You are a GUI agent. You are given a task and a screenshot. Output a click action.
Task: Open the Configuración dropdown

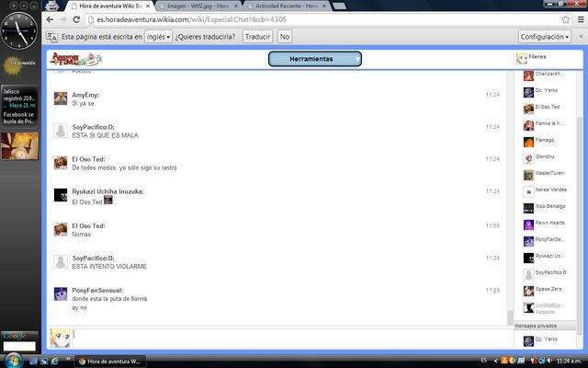pos(545,37)
